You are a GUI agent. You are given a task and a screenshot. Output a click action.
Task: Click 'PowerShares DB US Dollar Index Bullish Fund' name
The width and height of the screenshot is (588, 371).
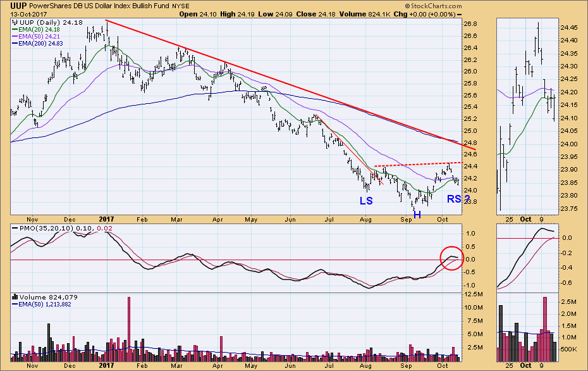[99, 6]
